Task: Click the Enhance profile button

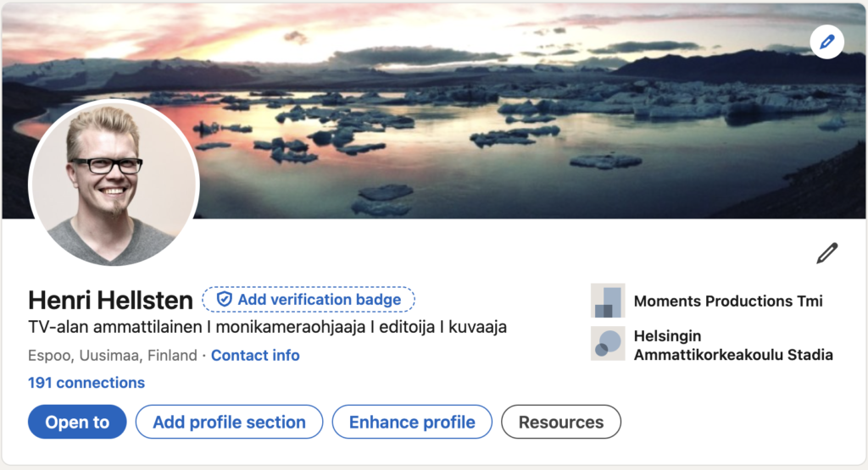Action: pyautogui.click(x=412, y=422)
